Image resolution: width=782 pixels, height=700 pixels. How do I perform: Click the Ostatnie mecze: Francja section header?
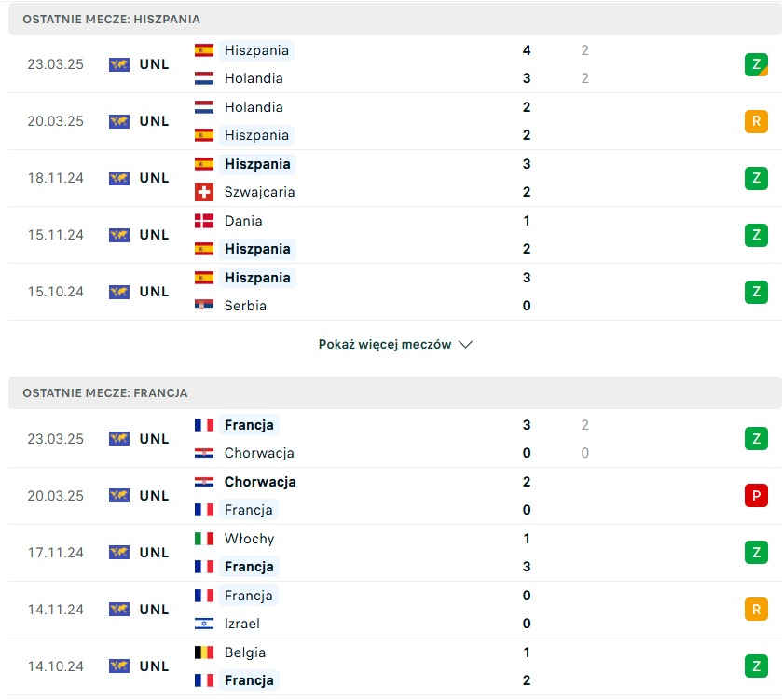[105, 393]
